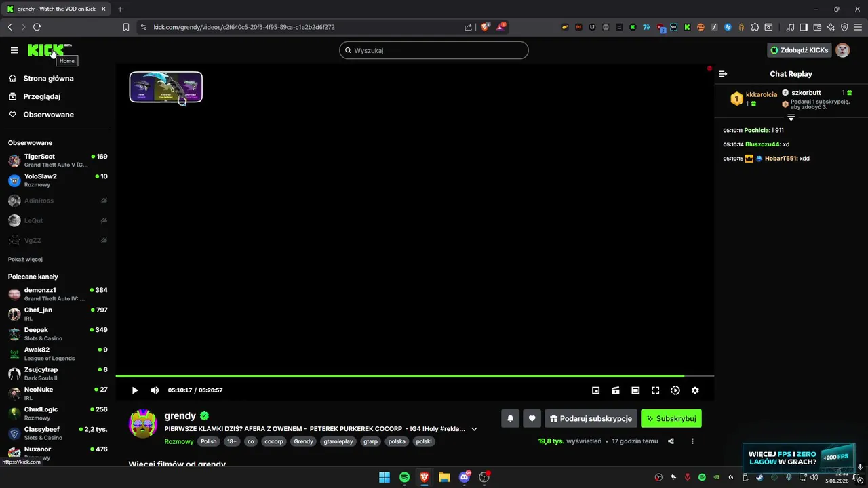
Task: Open browser extensions puzzle icon
Action: [x=755, y=27]
